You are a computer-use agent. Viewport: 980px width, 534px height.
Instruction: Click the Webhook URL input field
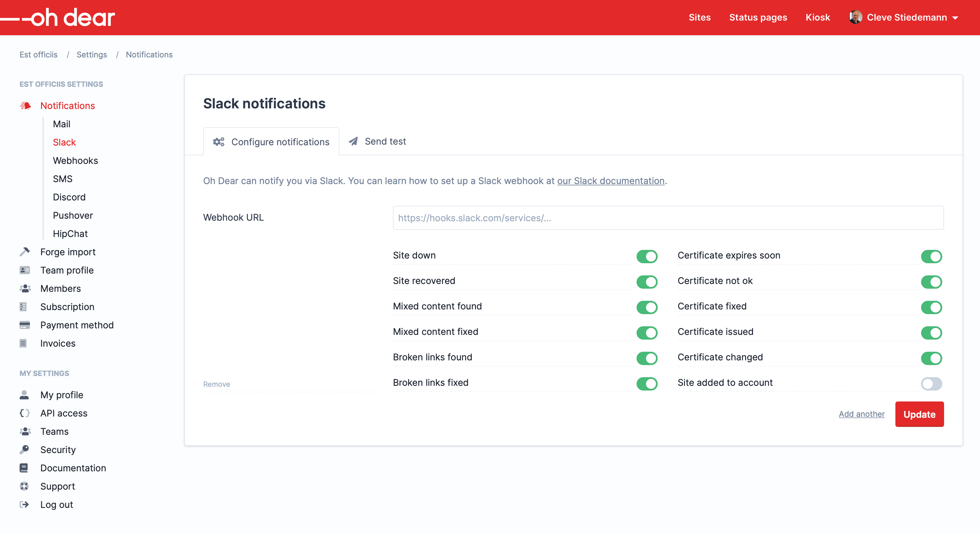pyautogui.click(x=668, y=218)
